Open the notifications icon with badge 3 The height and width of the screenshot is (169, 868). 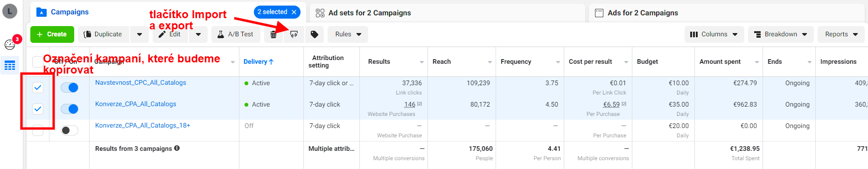click(x=10, y=44)
